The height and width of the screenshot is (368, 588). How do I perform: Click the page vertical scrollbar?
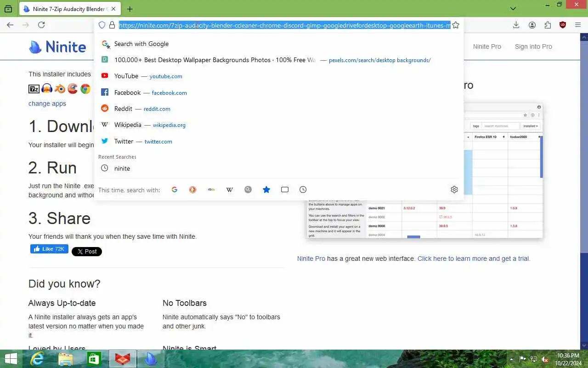click(584, 191)
